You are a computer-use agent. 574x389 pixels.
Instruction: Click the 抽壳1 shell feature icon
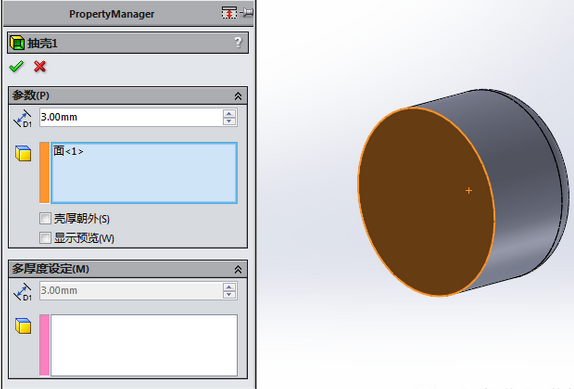[x=17, y=43]
